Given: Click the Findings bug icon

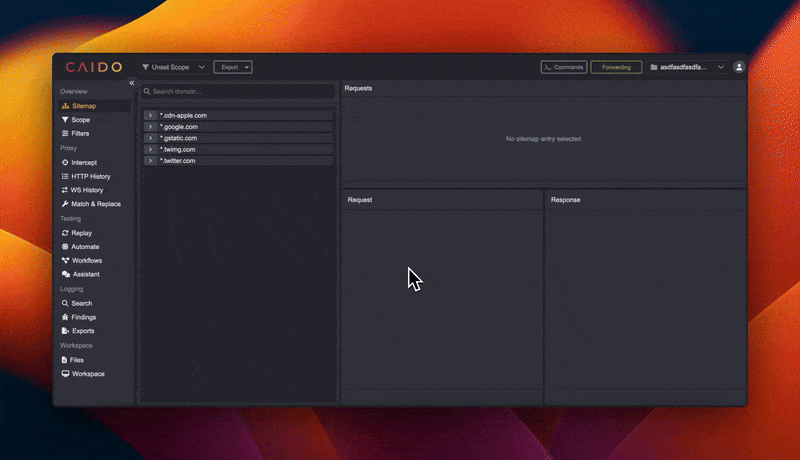Looking at the screenshot, I should click(65, 317).
